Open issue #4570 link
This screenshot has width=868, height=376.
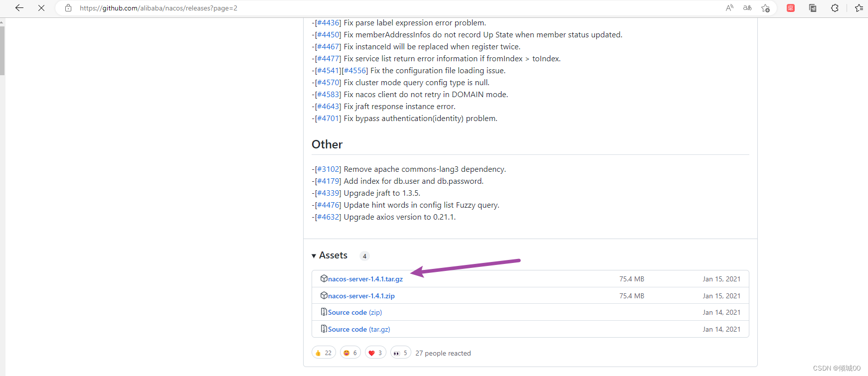point(328,83)
